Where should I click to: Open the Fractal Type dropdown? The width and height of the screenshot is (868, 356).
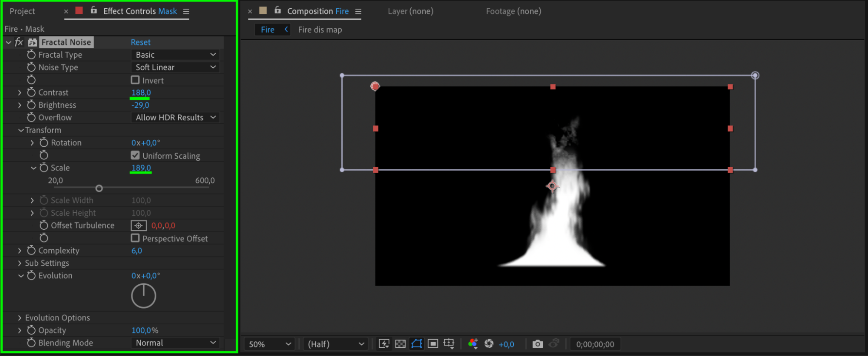click(x=175, y=55)
